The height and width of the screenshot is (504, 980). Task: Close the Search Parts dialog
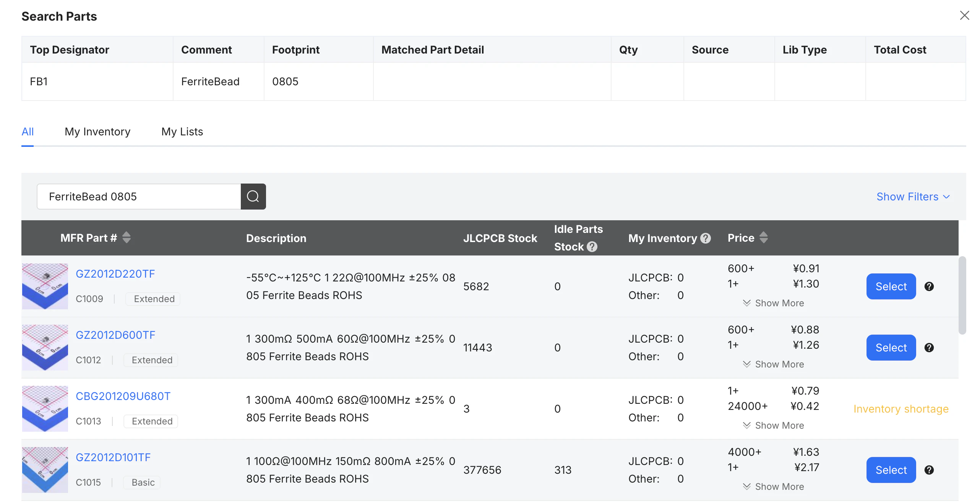pyautogui.click(x=964, y=16)
